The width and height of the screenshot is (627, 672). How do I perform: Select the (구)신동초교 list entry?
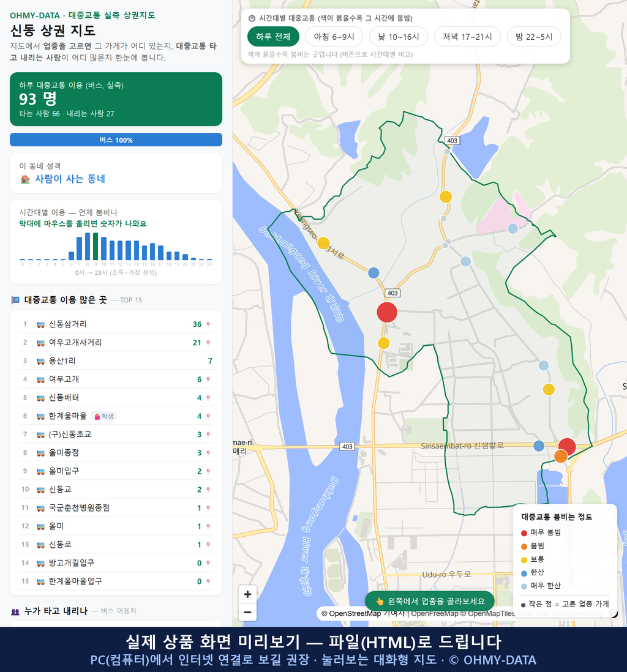point(116,435)
